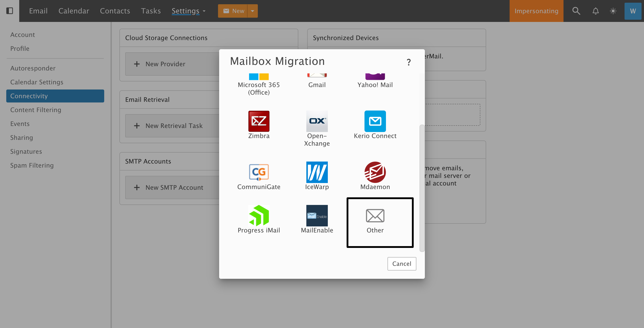Add a New Retrieval Task
This screenshot has width=644, height=328.
pos(172,126)
